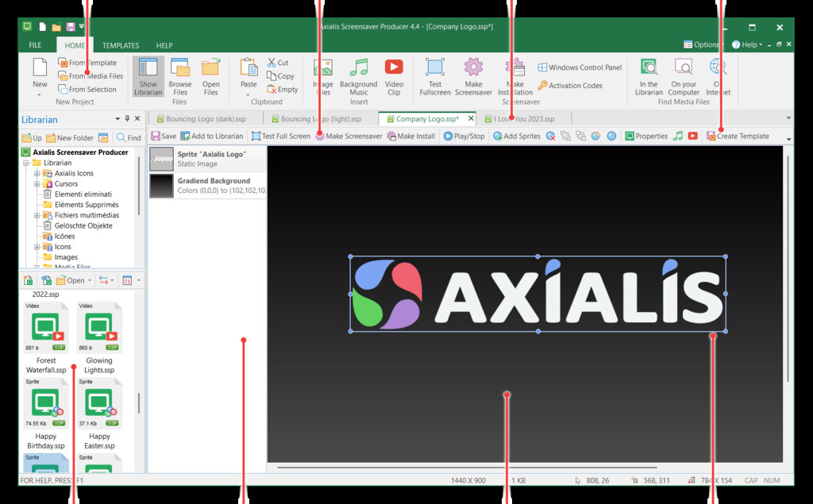Click the Play/Stop toolbar button
The height and width of the screenshot is (504, 813).
click(464, 137)
